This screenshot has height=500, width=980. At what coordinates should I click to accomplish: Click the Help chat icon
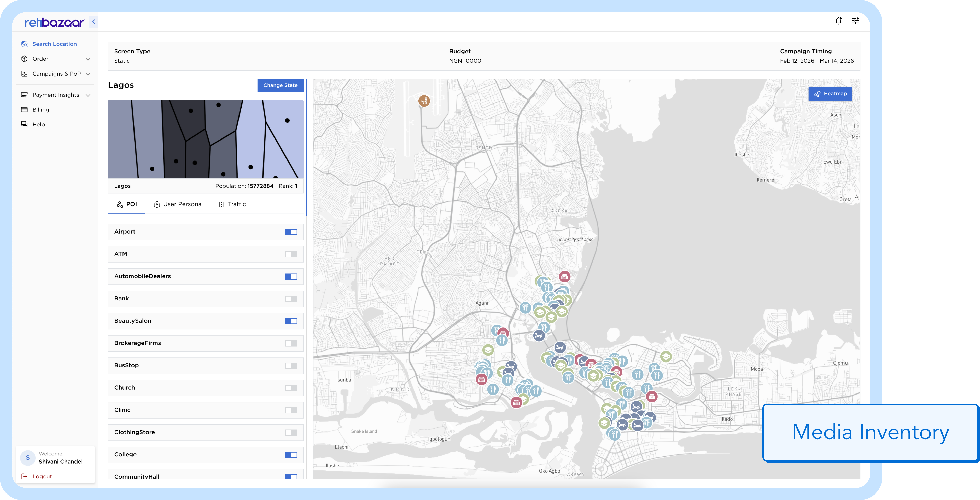coord(24,124)
